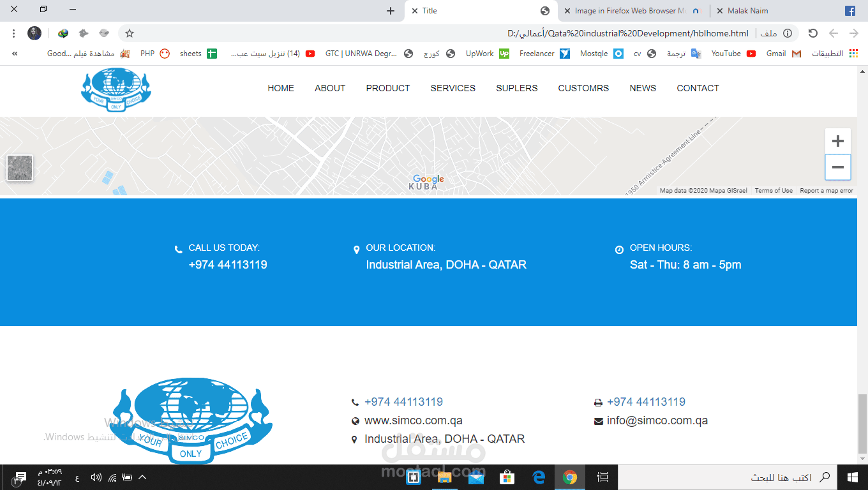Click the Google logo on the map
The image size is (868, 490).
pyautogui.click(x=428, y=179)
